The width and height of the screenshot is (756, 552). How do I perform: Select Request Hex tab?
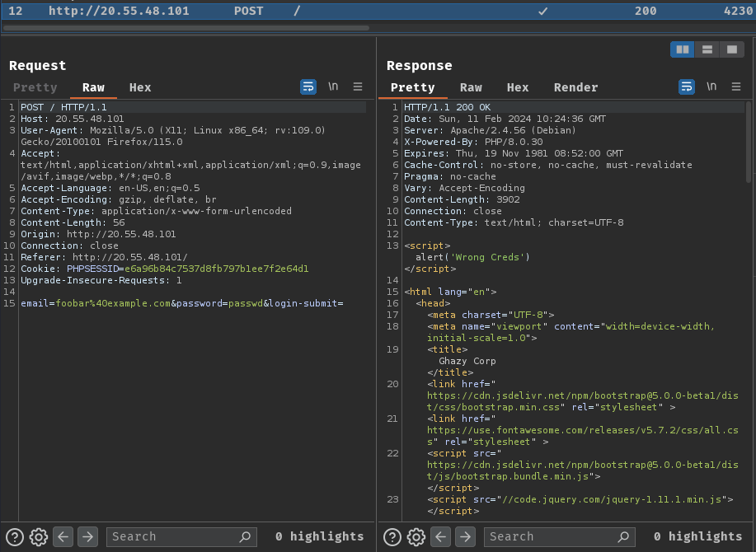tap(140, 87)
